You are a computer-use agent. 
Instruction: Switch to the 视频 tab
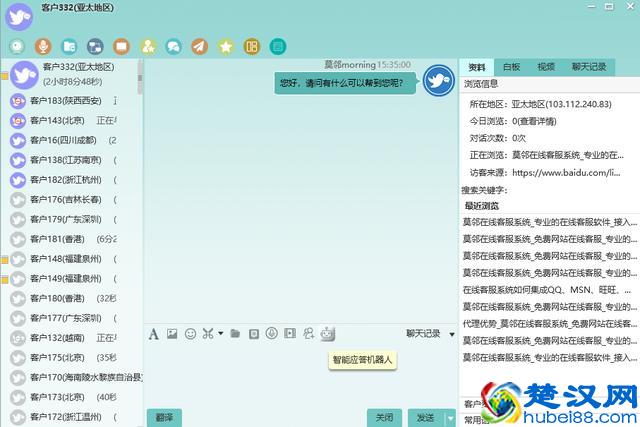546,67
